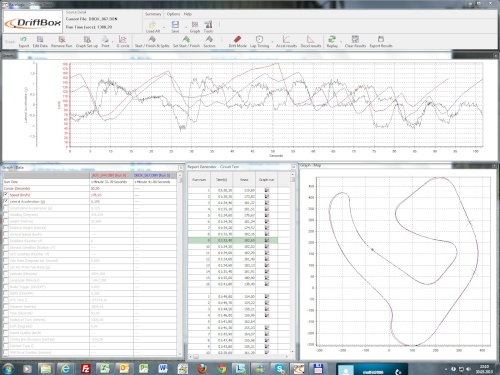This screenshot has height=375, width=500.
Task: Open the Graph Set-up tool
Action: coord(87,42)
